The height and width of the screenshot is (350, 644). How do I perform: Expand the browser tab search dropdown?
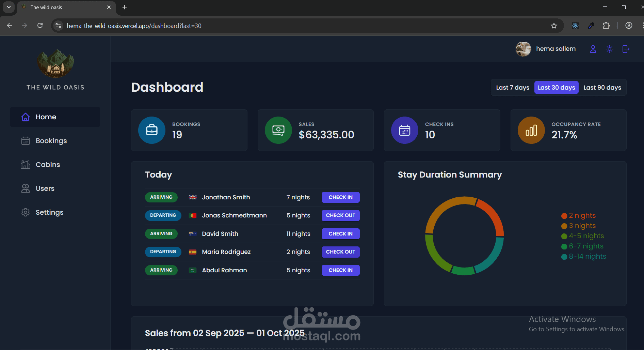point(9,7)
